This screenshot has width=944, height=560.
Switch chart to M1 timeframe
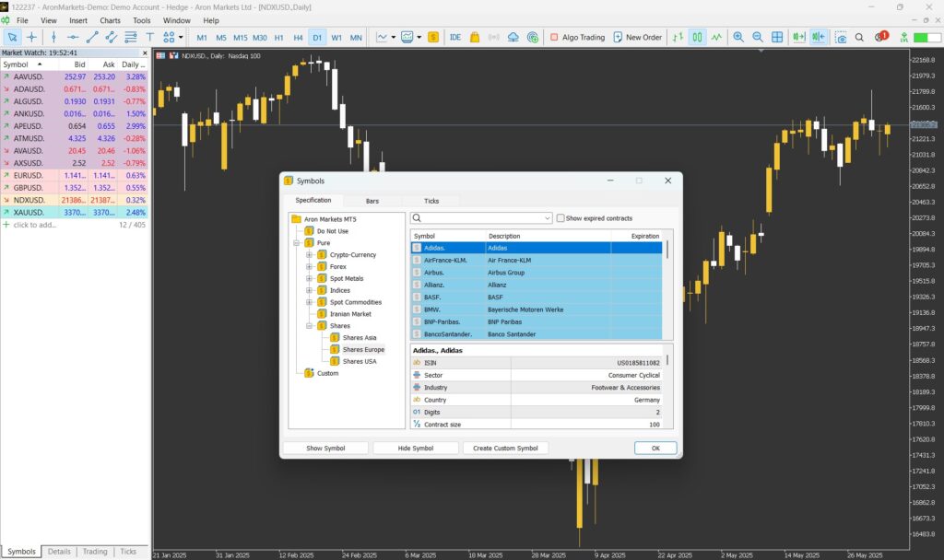point(202,37)
